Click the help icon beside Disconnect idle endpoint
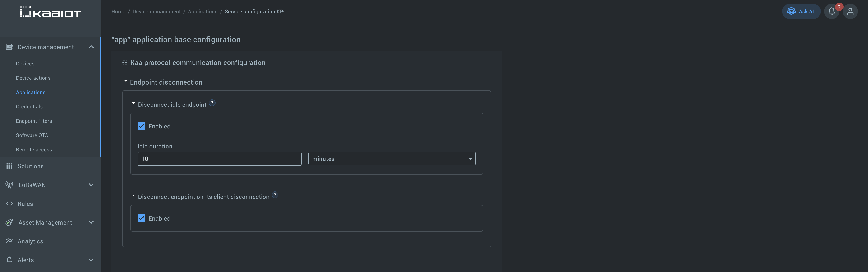 (x=212, y=103)
